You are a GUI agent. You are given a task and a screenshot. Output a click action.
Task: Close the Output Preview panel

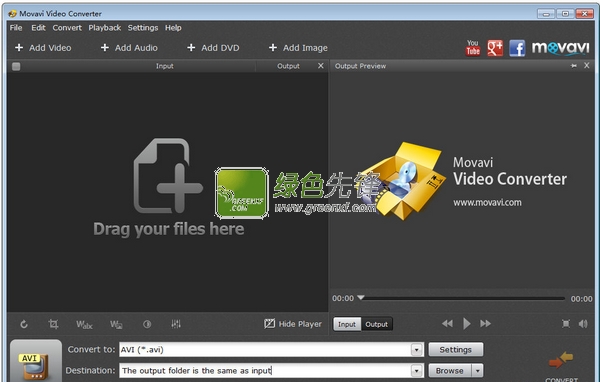click(x=587, y=65)
